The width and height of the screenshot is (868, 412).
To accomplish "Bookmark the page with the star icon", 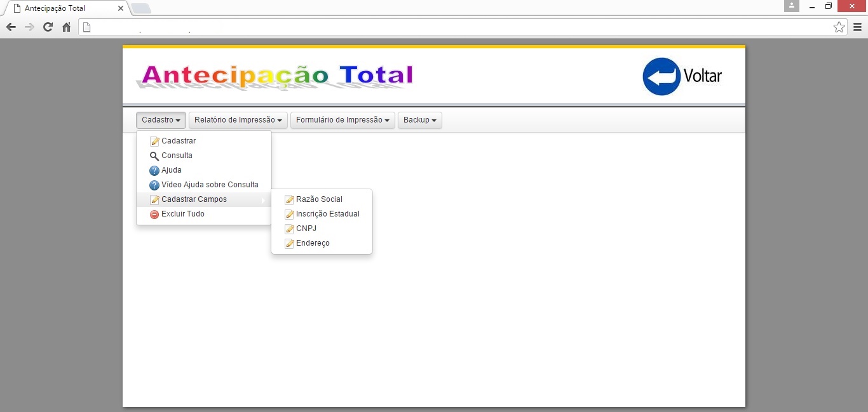I will (x=839, y=27).
